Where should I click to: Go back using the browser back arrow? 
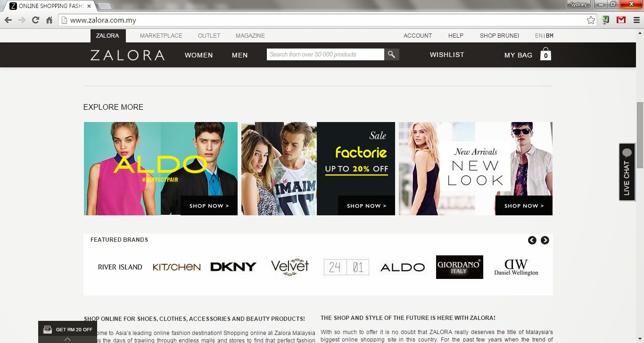tap(8, 20)
